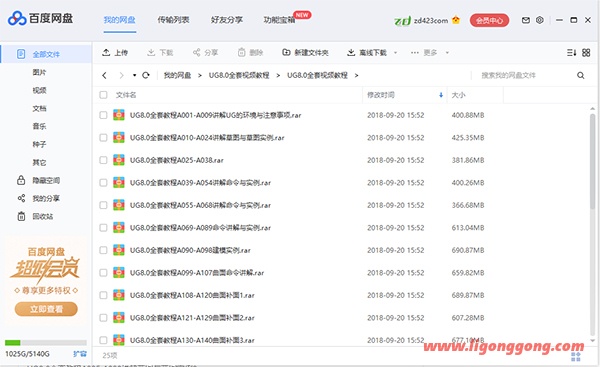Expand breadcrumb chevron after last folder
This screenshot has width=600, height=367.
356,75
